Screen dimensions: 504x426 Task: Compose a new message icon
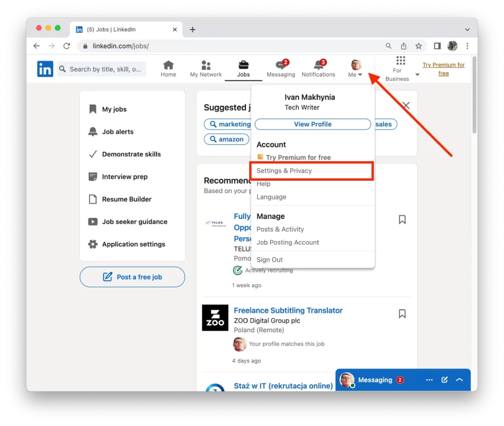coord(444,380)
